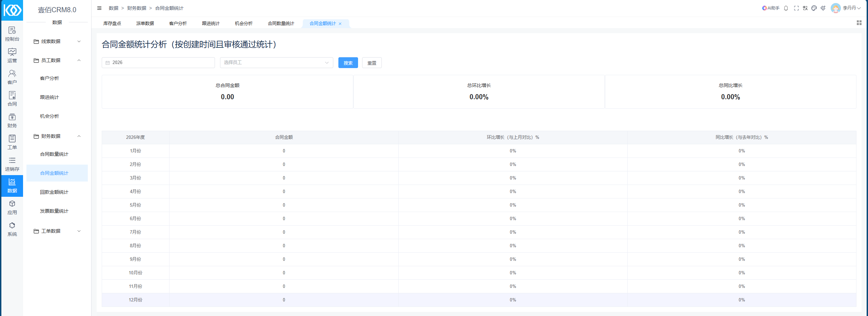Click the 重置 reset button
Screen dimensions: 868x316
point(372,63)
